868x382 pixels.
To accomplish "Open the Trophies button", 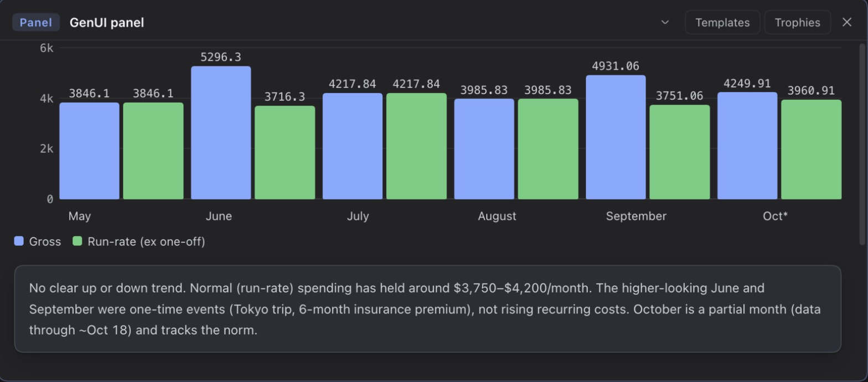I will 797,23.
